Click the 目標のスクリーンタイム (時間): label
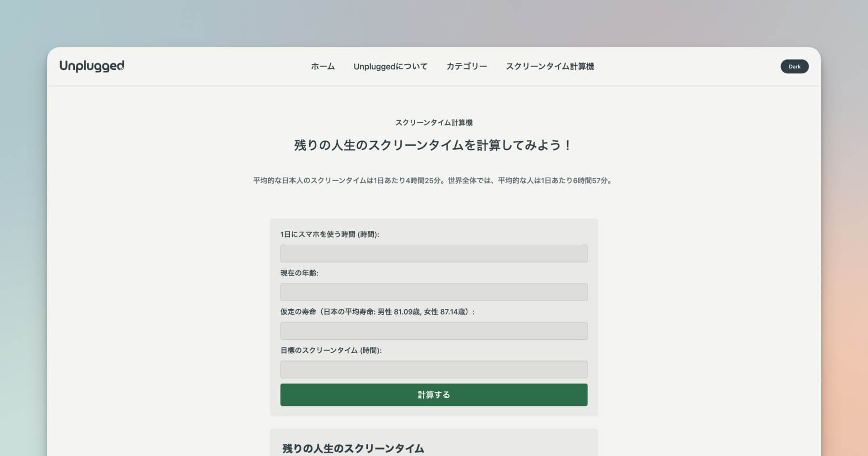The height and width of the screenshot is (456, 868). 331,350
